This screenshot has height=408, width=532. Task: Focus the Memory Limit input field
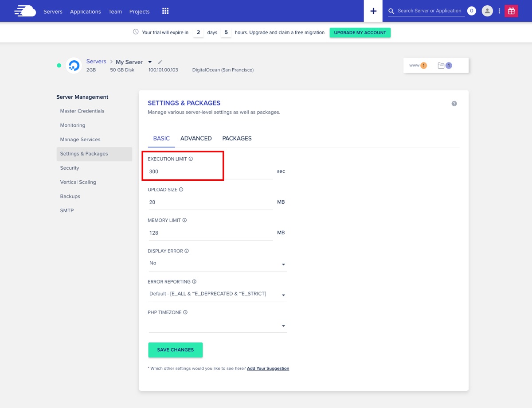click(211, 233)
